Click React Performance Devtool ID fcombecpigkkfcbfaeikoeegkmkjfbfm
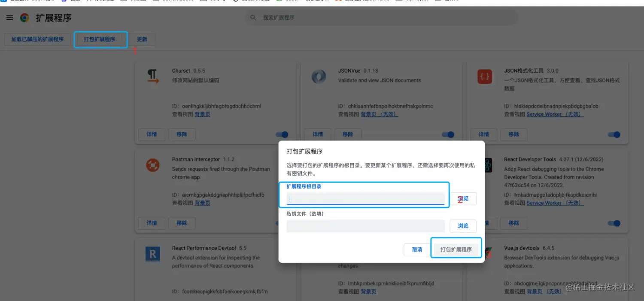This screenshot has height=301, width=644. coord(225,292)
